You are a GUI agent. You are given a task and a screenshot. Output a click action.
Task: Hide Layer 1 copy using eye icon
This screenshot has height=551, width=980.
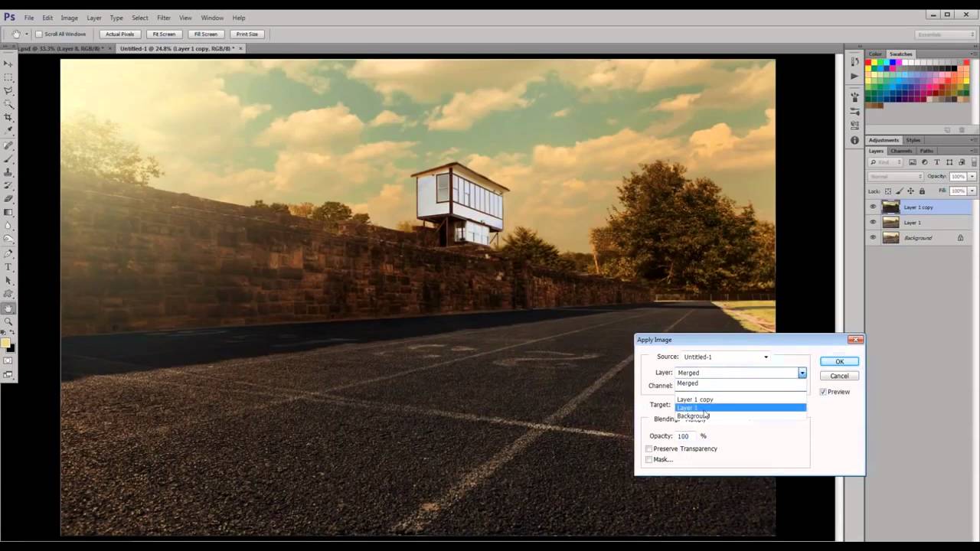click(x=873, y=207)
